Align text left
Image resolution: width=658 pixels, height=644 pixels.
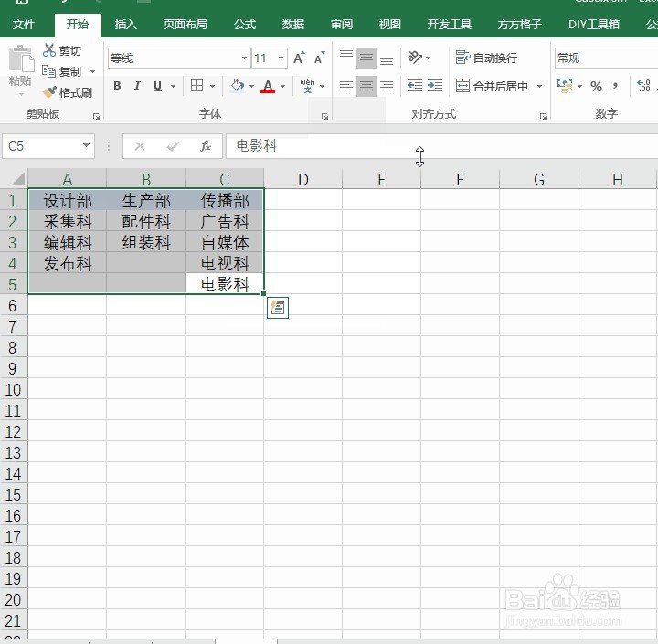click(x=346, y=86)
